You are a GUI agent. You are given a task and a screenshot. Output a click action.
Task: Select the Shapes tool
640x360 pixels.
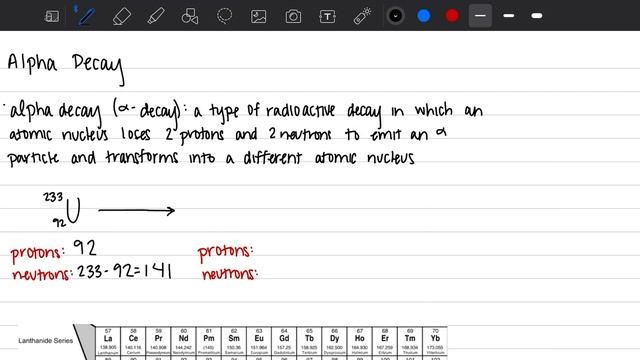(190, 16)
